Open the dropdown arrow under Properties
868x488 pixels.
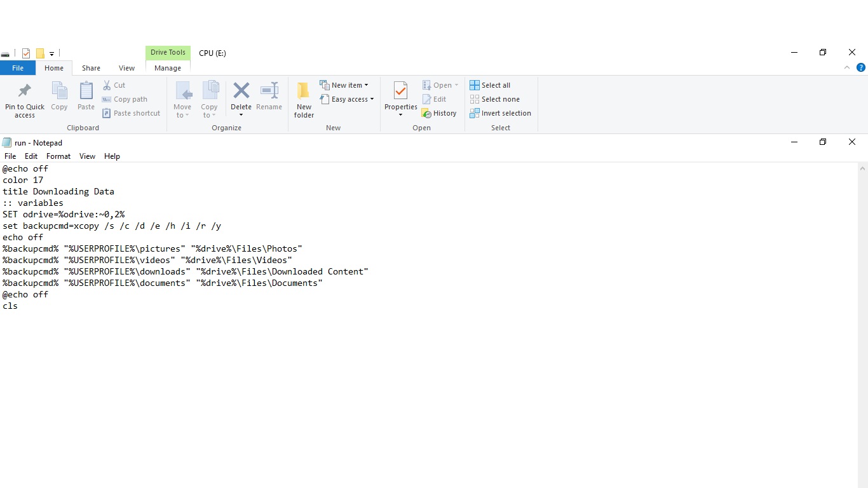point(400,115)
